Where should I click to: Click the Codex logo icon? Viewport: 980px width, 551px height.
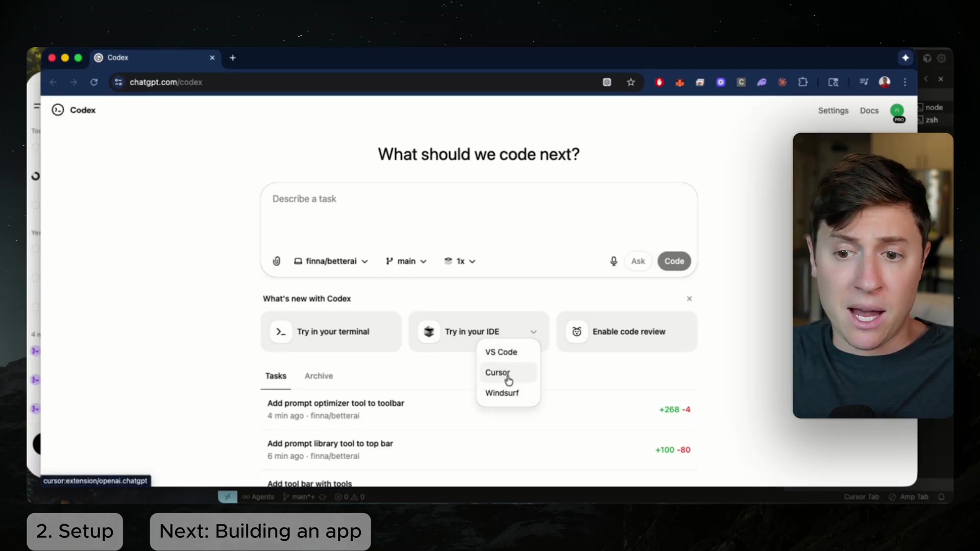click(x=58, y=110)
